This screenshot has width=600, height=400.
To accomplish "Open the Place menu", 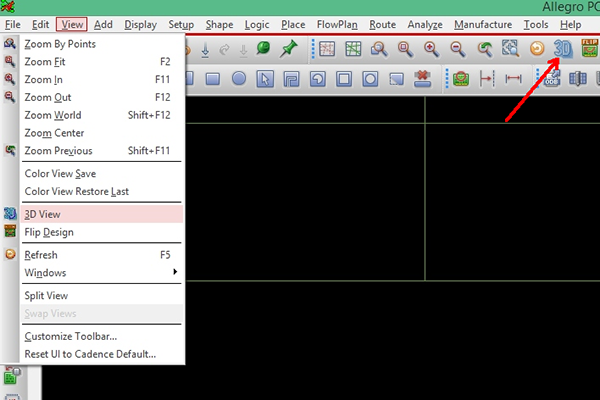I will 293,24.
